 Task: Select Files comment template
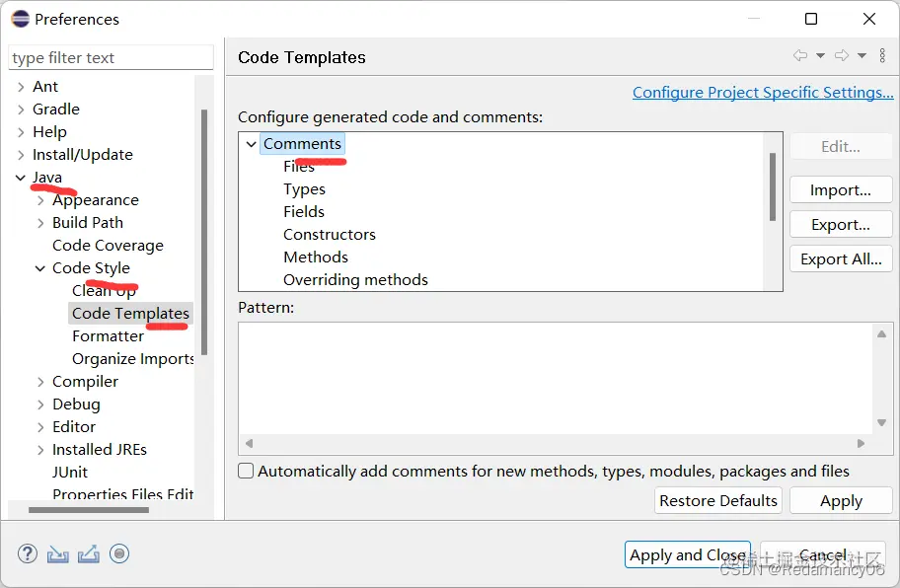pyautogui.click(x=299, y=167)
